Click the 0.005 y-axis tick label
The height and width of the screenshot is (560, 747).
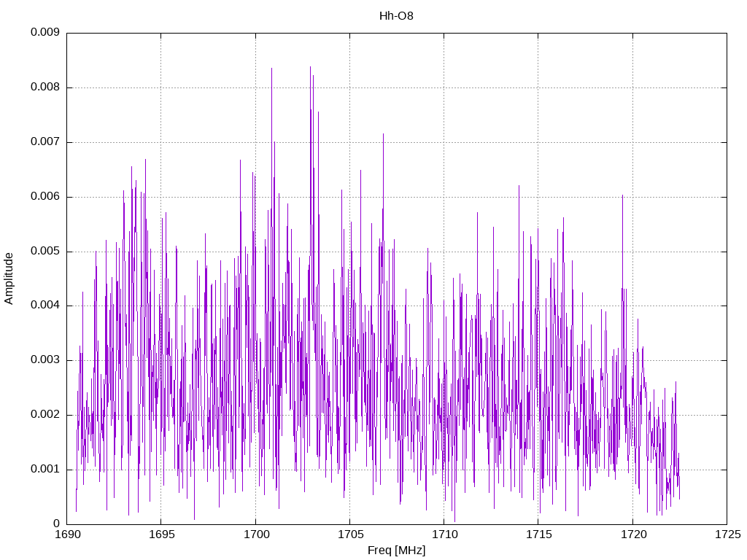45,252
